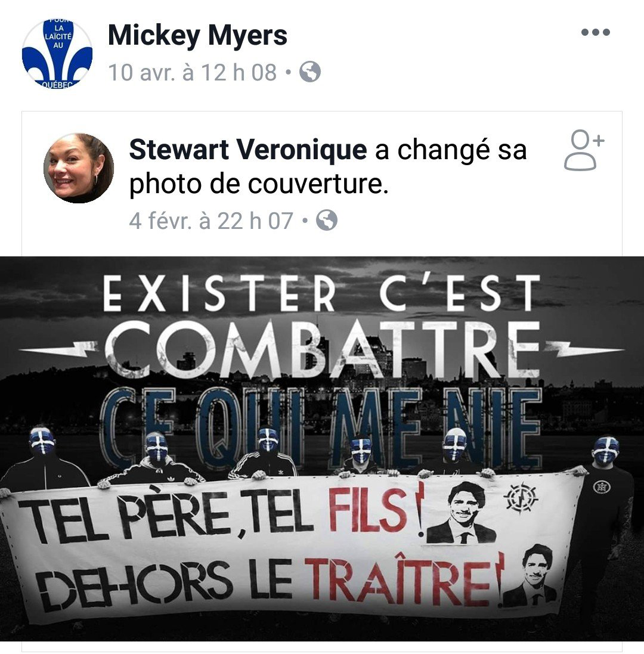Click the 'EXISTER C'EST' headline in the cover photo

click(x=321, y=293)
